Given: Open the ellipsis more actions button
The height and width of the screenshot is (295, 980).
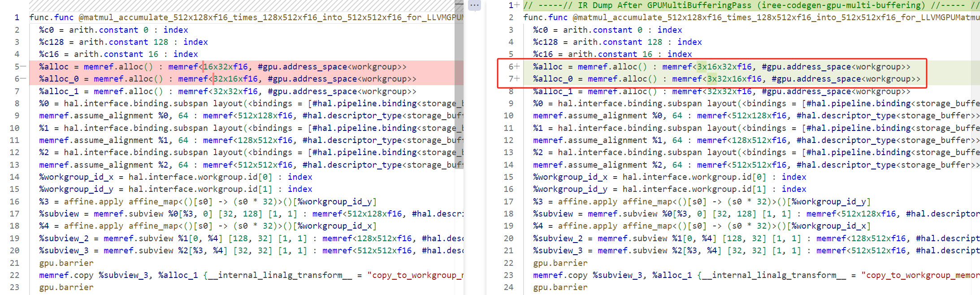Looking at the screenshot, I should point(474,5).
